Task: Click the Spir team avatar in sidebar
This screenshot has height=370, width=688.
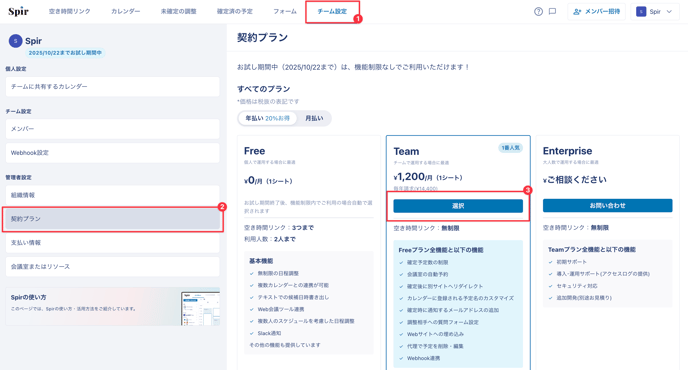Action: pos(15,41)
